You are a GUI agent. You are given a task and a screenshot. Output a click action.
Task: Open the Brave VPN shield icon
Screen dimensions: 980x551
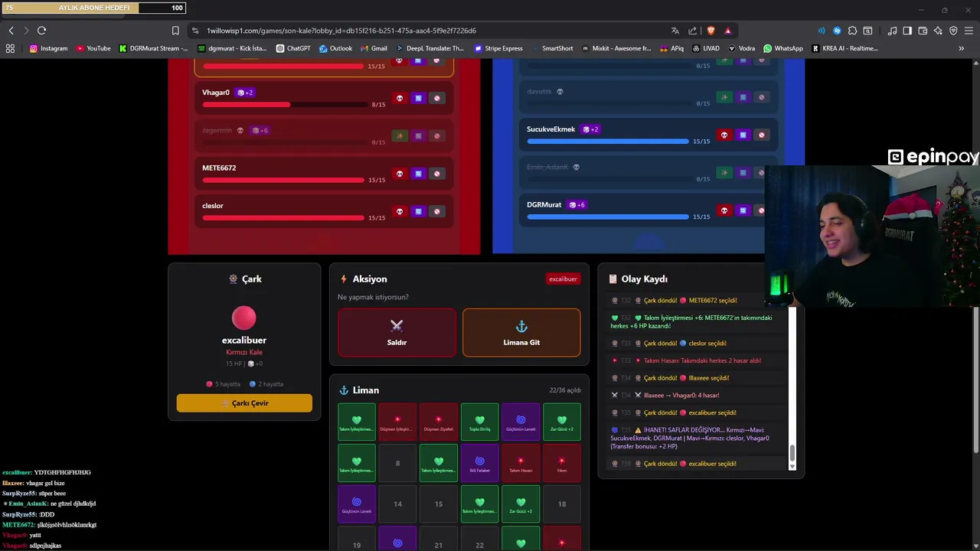pyautogui.click(x=953, y=31)
